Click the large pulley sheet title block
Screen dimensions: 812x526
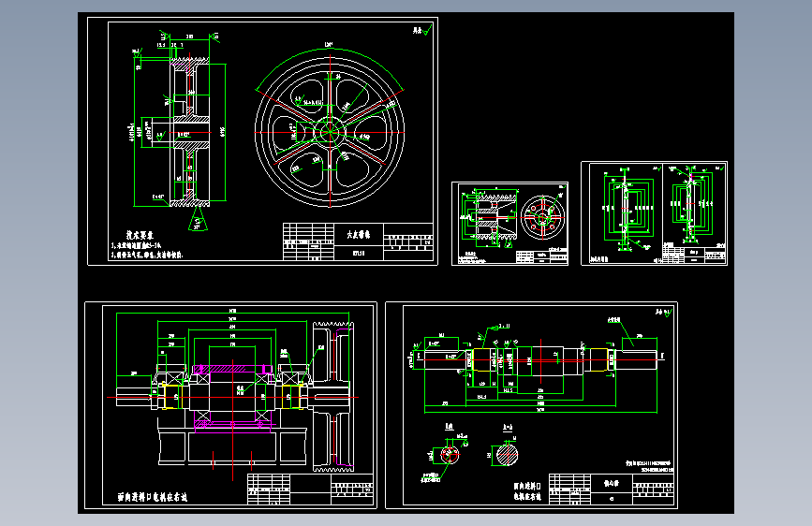358,241
